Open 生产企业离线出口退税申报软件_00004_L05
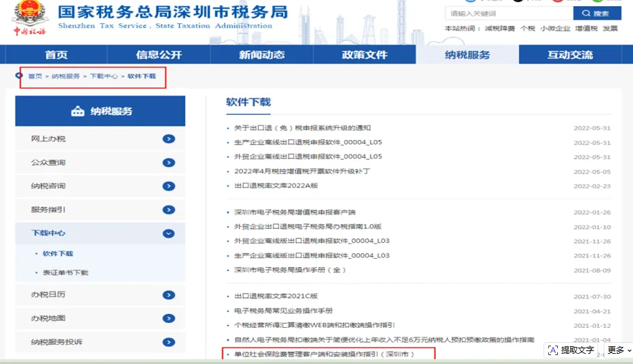The image size is (633, 364). pos(308,143)
